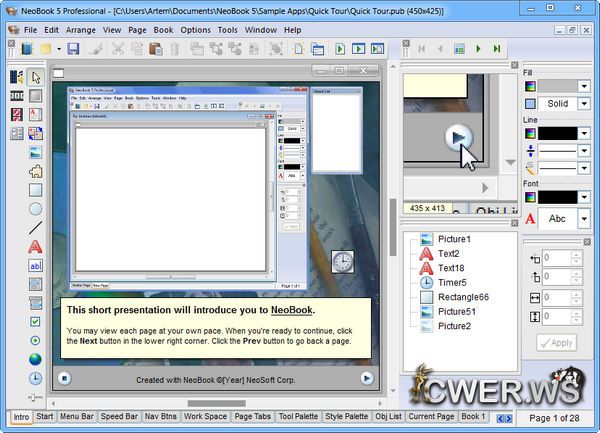Switch to the Speed Bar page tab
This screenshot has height=433, width=600.
(118, 416)
